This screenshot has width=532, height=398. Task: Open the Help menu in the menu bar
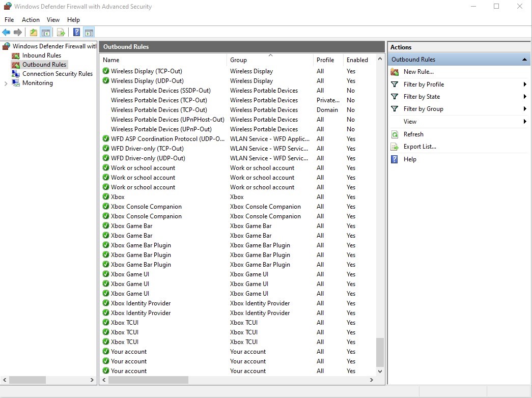73,20
